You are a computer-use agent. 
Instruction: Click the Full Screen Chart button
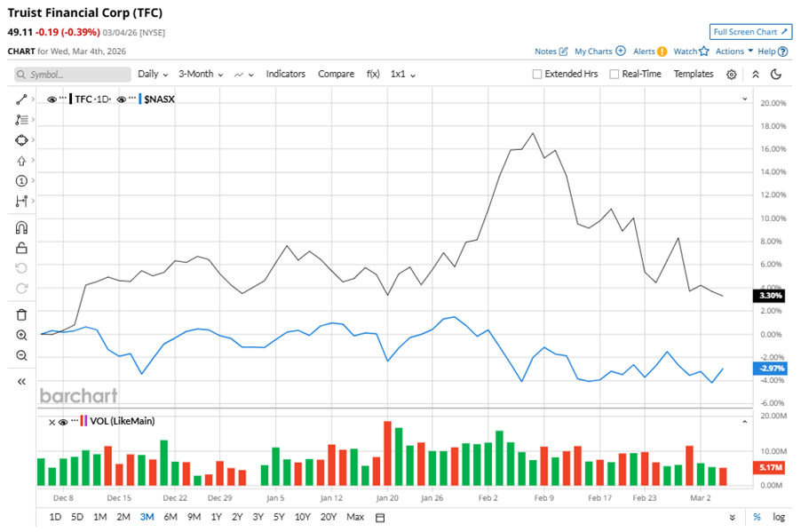pos(750,32)
